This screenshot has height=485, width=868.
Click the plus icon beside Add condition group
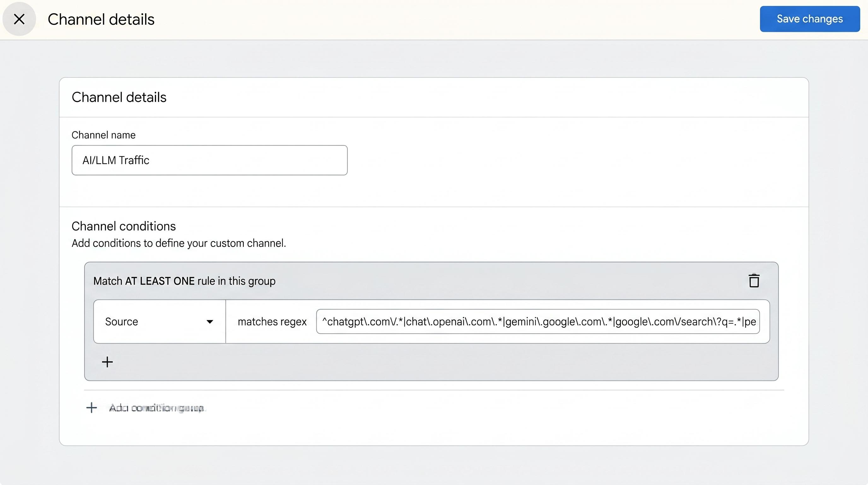tap(91, 407)
